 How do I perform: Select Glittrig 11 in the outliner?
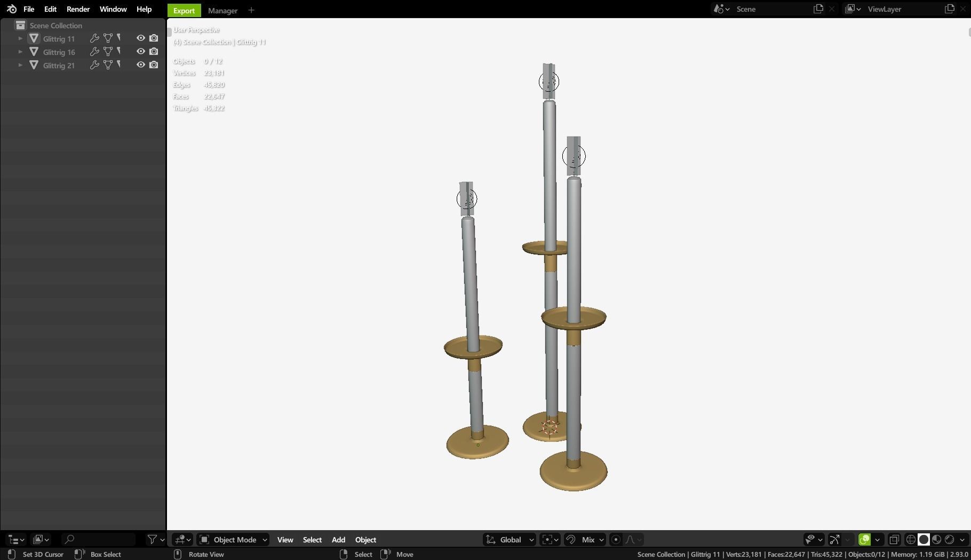(59, 38)
